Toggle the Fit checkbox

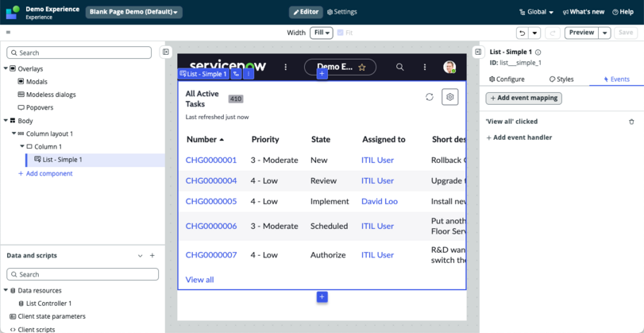pyautogui.click(x=340, y=33)
